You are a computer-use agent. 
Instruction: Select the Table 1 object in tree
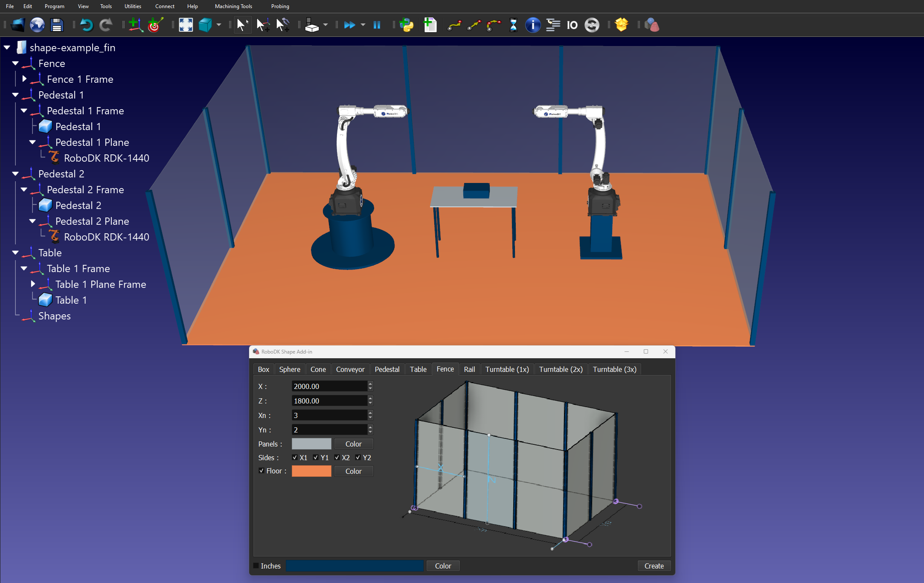(71, 300)
